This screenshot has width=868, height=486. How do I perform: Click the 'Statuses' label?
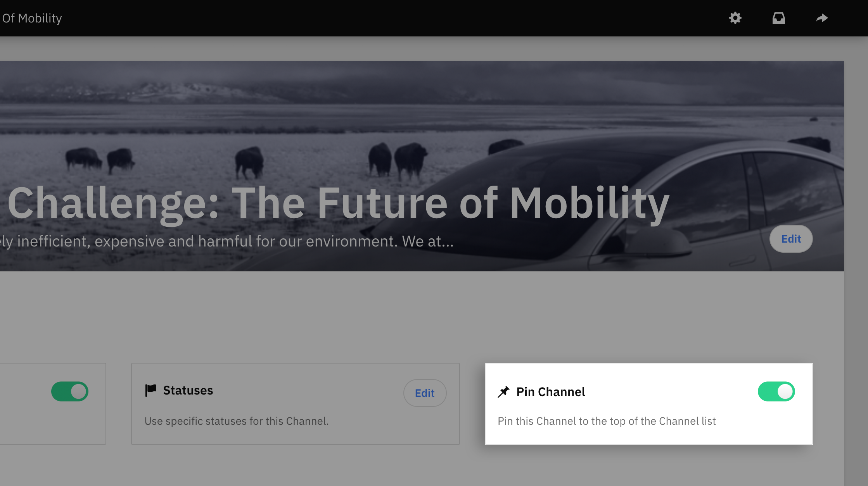coord(188,390)
